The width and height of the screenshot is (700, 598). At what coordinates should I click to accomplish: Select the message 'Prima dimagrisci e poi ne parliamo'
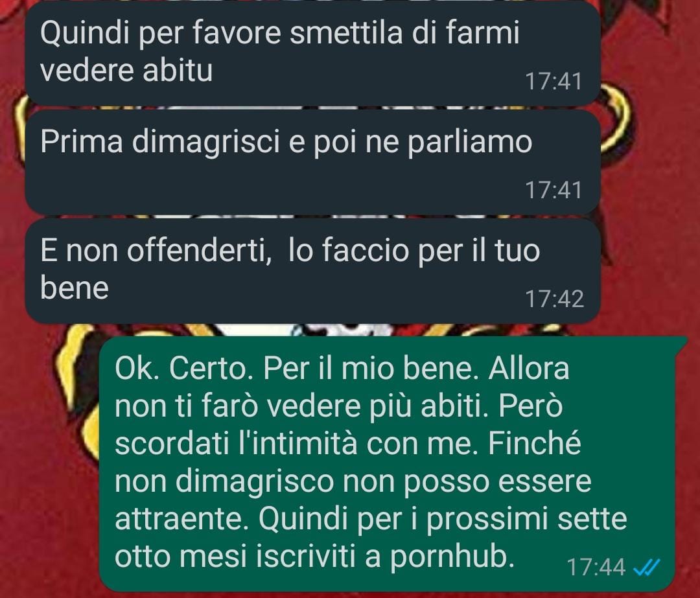pos(312,163)
